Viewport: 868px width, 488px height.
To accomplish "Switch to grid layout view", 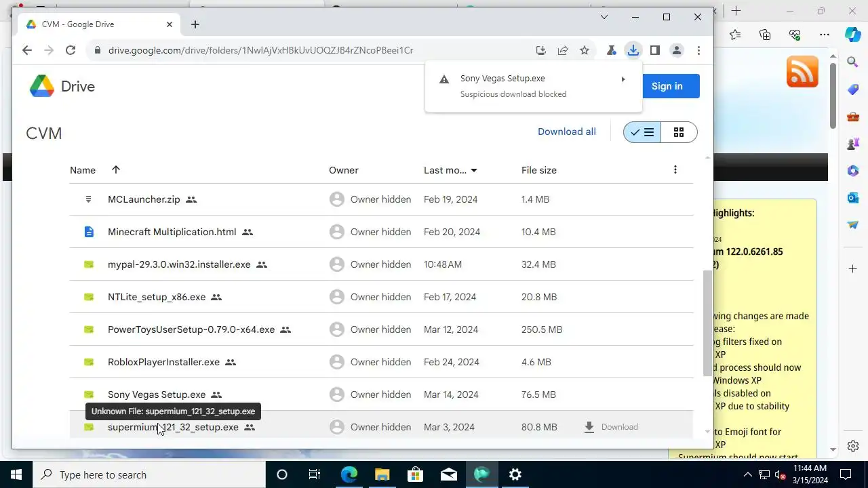I will (679, 132).
